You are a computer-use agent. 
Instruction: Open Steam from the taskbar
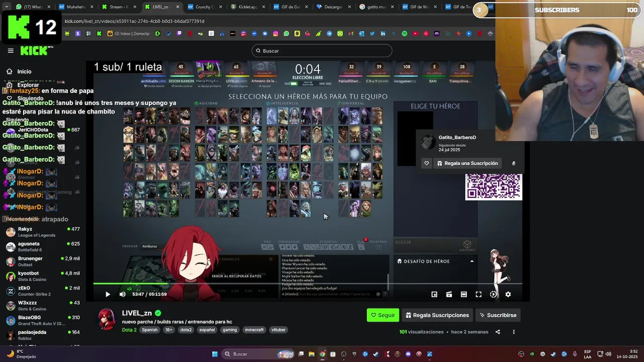tap(376, 354)
